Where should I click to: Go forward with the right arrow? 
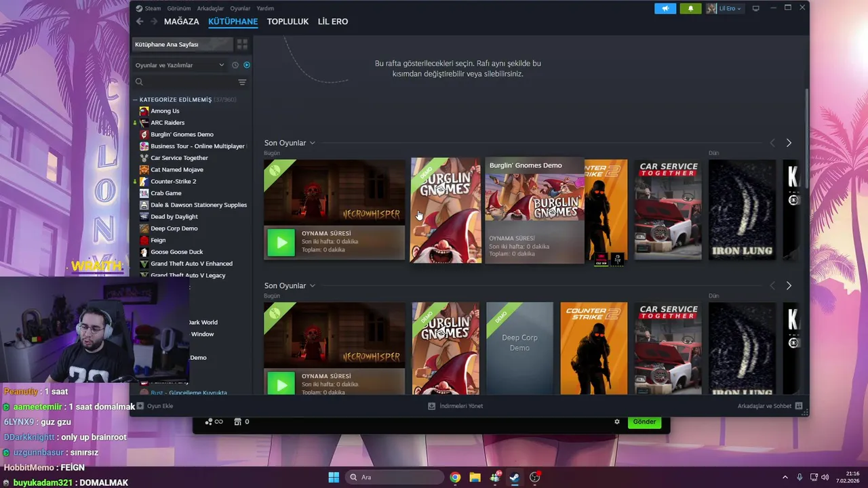pos(153,22)
